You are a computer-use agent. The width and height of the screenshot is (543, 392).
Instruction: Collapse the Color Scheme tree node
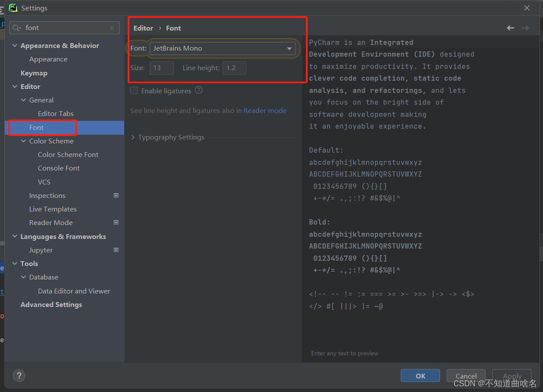point(24,141)
